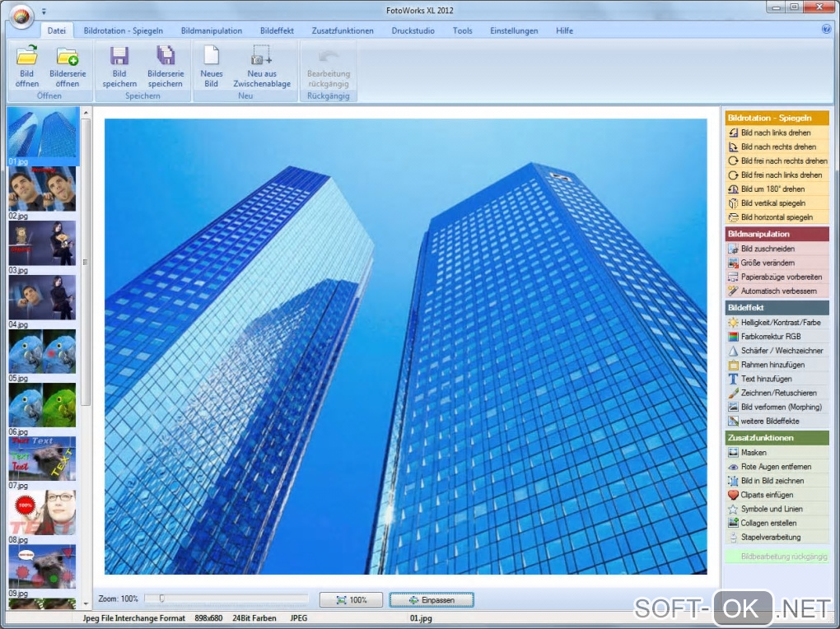Image resolution: width=840 pixels, height=629 pixels.
Task: Open Stapelverarbeitung batch processing
Action: pos(777,538)
